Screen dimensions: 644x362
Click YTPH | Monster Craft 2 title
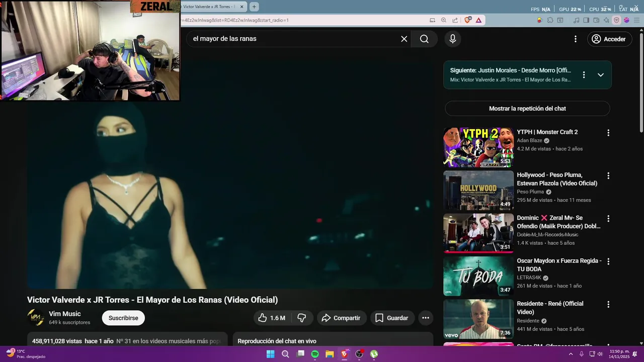point(547,132)
